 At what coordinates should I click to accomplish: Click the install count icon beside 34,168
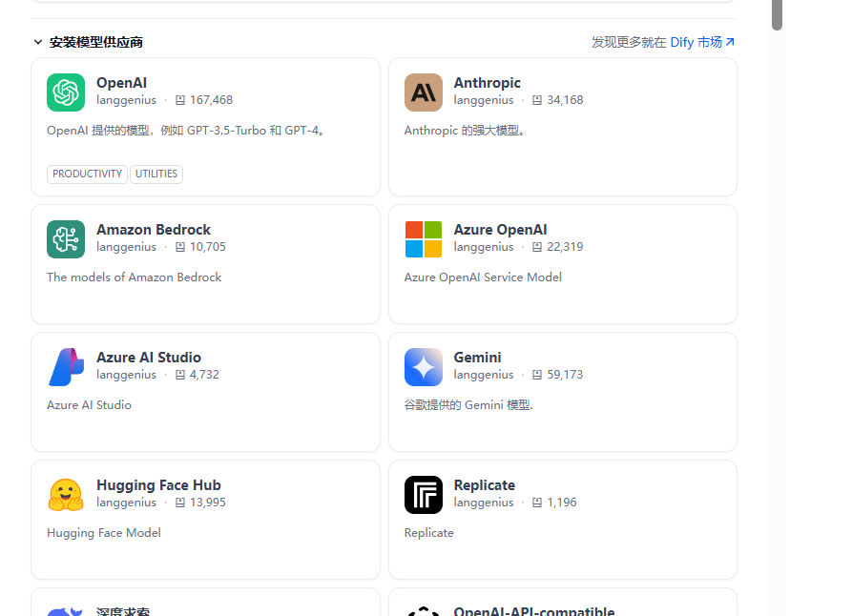[x=537, y=100]
